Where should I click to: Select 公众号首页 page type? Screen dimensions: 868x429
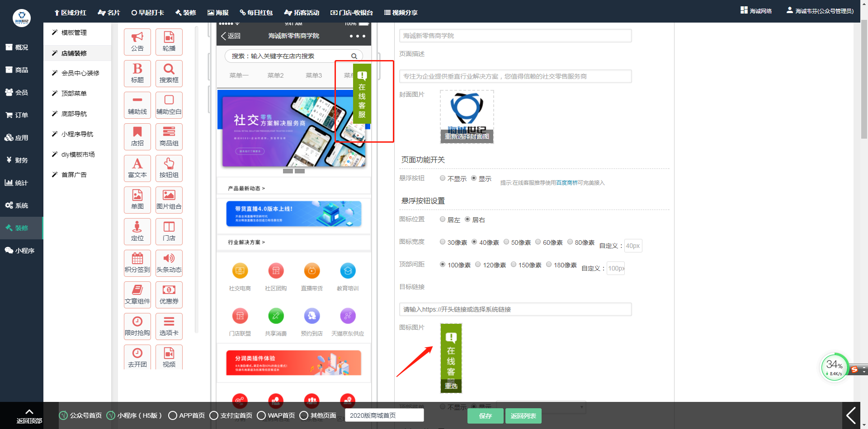pos(63,415)
